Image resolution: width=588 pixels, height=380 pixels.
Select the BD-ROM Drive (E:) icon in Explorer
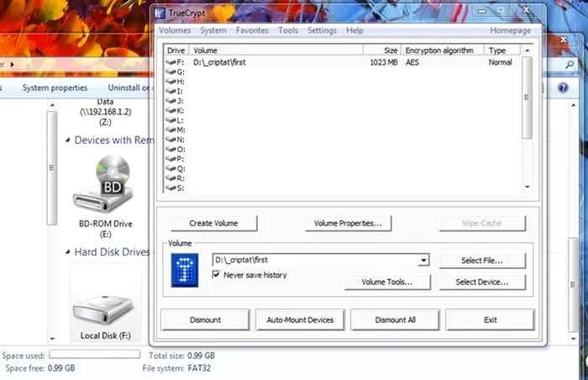tap(103, 185)
